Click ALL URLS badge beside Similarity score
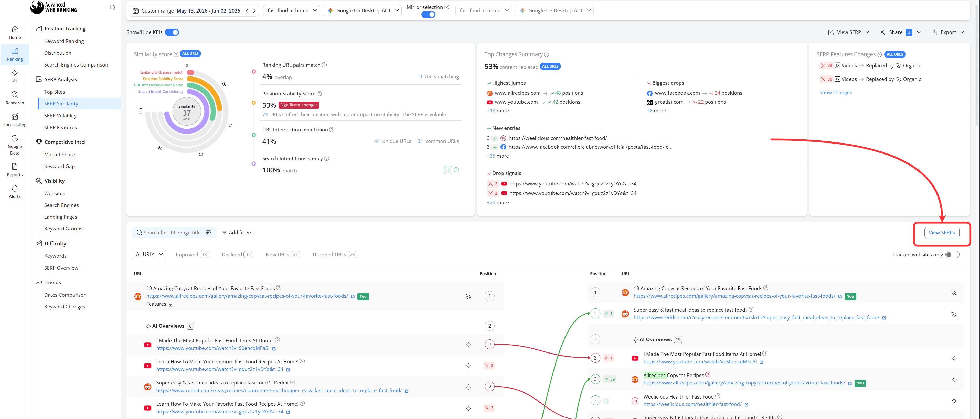Image resolution: width=980 pixels, height=419 pixels. [x=190, y=54]
